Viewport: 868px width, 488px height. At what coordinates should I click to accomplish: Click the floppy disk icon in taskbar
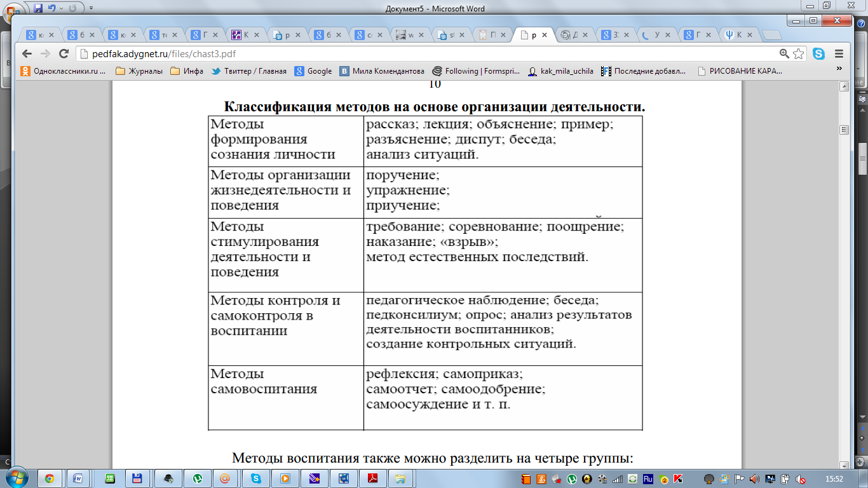pos(137,478)
